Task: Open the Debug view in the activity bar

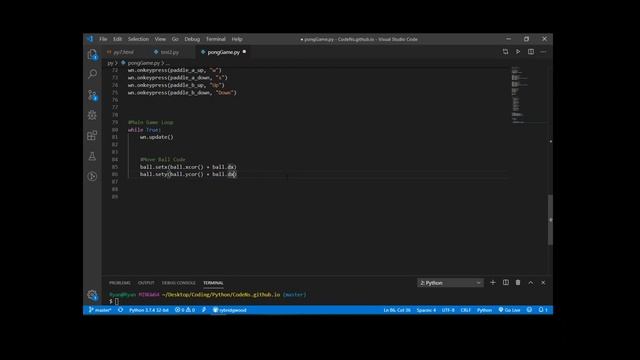Action: 92,115
